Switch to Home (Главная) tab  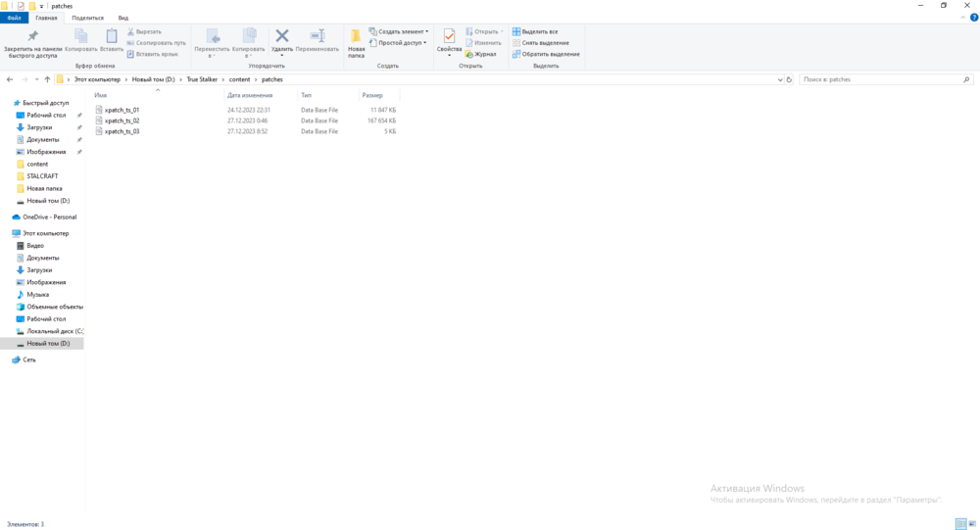pos(46,18)
